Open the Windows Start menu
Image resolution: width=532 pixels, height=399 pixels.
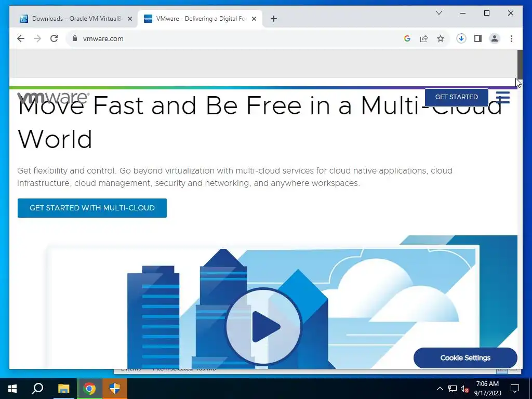click(12, 389)
